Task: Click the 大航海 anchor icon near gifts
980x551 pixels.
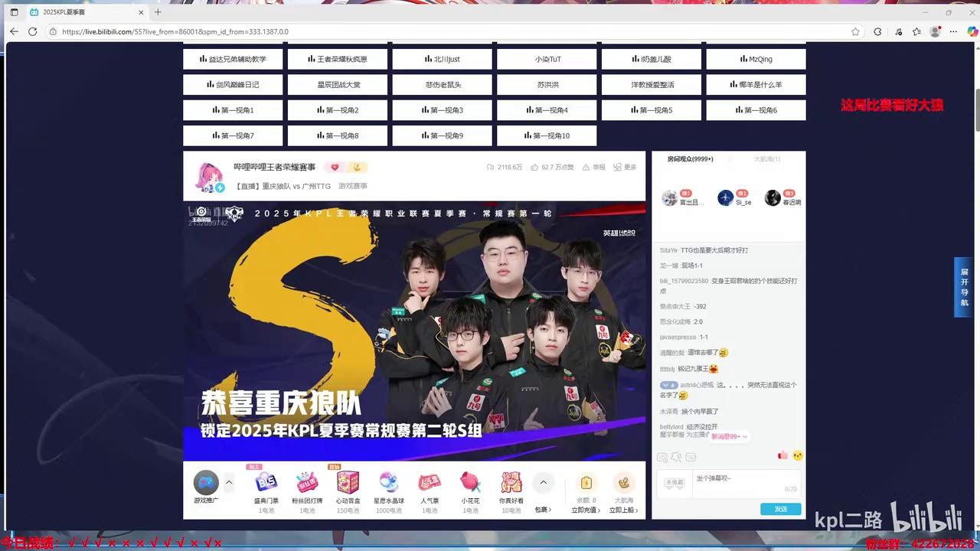Action: (624, 482)
